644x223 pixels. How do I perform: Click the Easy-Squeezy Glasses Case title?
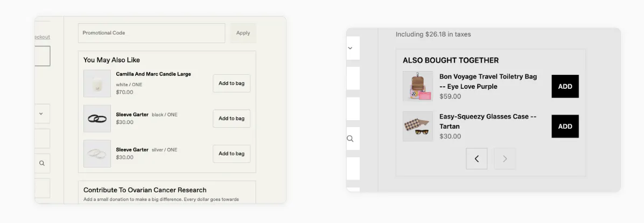click(488, 121)
